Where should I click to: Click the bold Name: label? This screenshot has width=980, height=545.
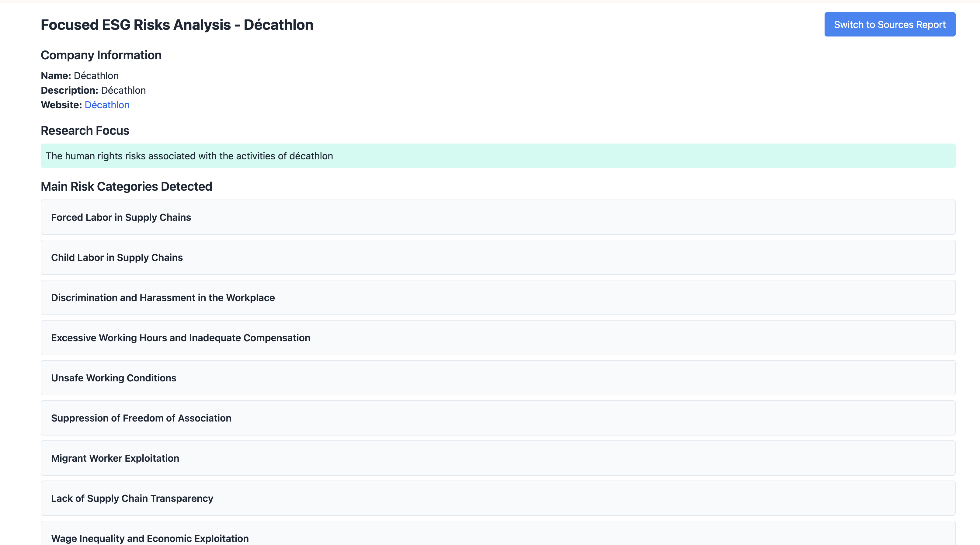(56, 76)
